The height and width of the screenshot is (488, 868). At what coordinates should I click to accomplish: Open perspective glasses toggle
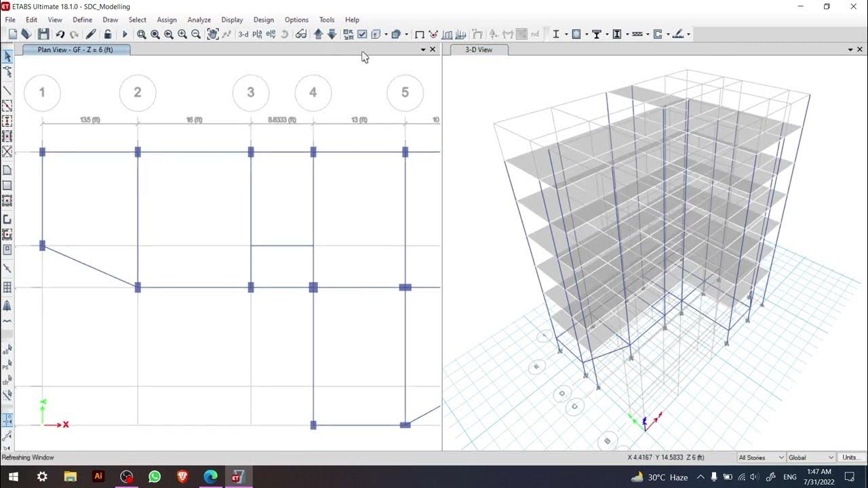[x=301, y=34]
